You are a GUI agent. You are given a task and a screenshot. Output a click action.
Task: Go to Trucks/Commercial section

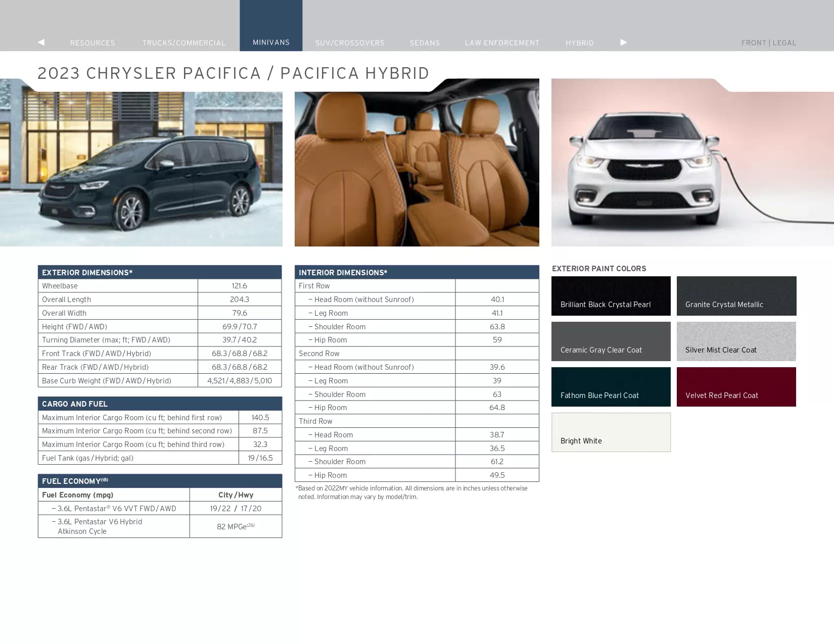[x=184, y=43]
